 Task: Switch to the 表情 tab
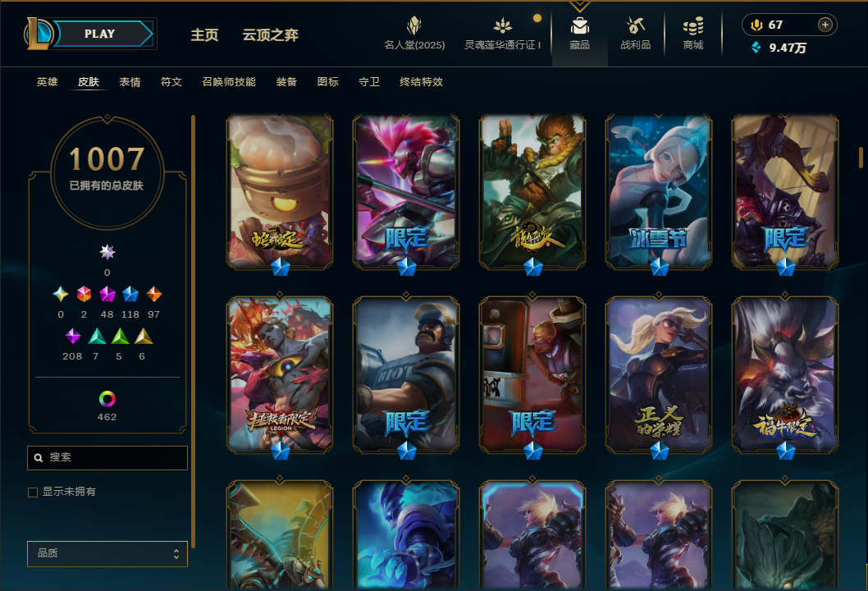(x=130, y=82)
